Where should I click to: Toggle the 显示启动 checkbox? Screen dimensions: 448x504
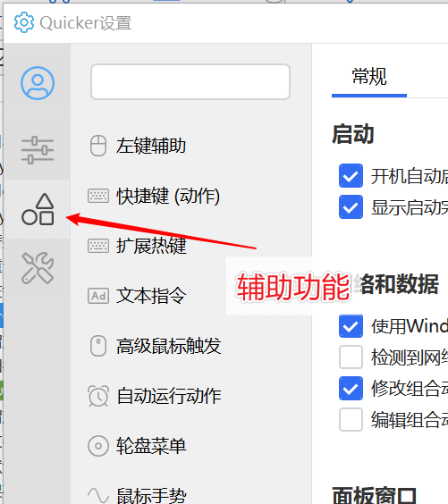click(x=351, y=207)
